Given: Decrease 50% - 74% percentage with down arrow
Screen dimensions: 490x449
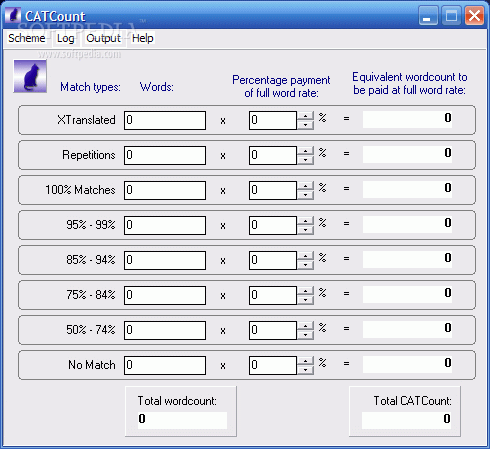Looking at the screenshot, I should 305,335.
